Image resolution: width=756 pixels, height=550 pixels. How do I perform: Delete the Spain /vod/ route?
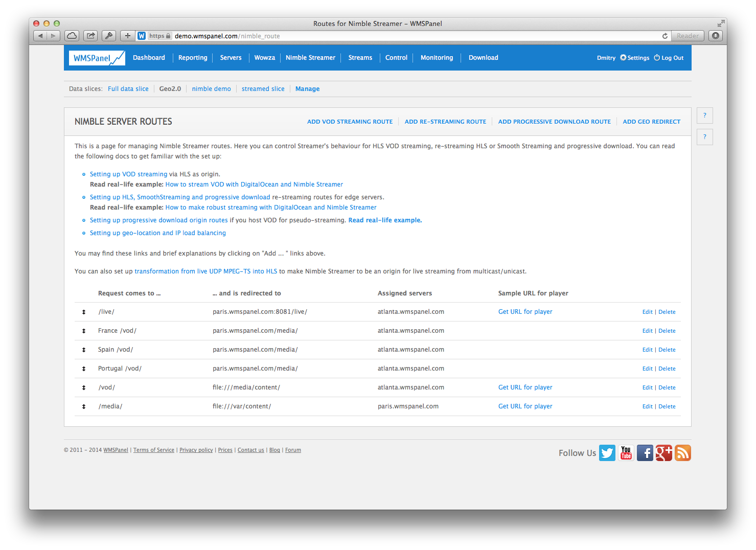coord(667,349)
